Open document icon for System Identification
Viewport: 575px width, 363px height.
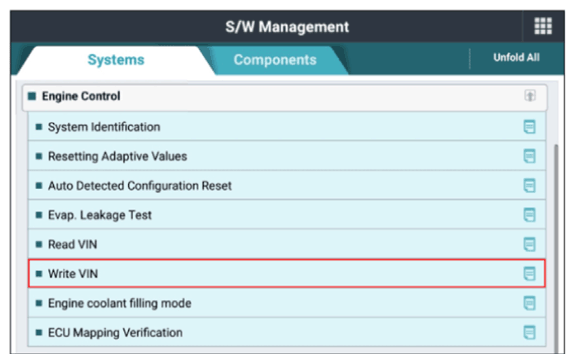point(529,127)
